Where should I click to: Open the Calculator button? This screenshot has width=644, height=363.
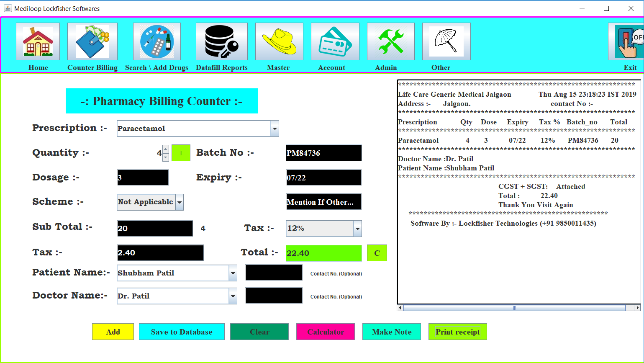click(x=325, y=332)
